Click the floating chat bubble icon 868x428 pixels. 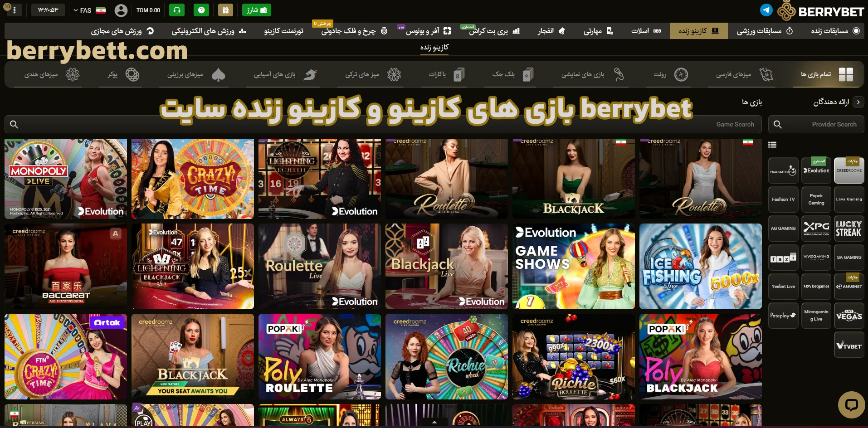(x=851, y=404)
